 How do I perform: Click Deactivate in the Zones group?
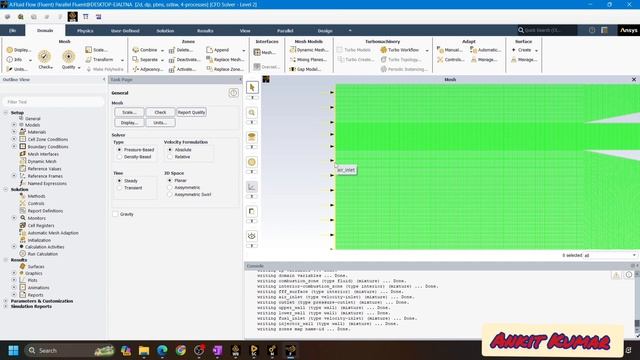pos(184,60)
